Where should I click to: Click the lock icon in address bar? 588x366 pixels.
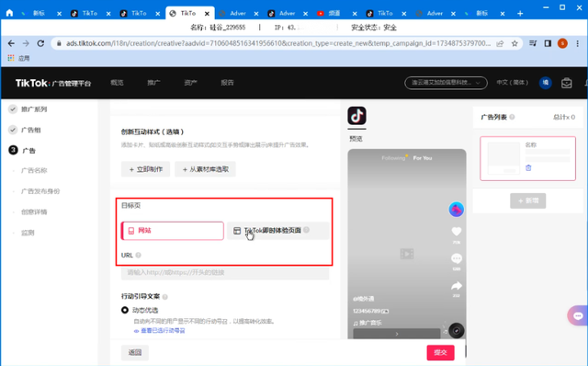(59, 43)
